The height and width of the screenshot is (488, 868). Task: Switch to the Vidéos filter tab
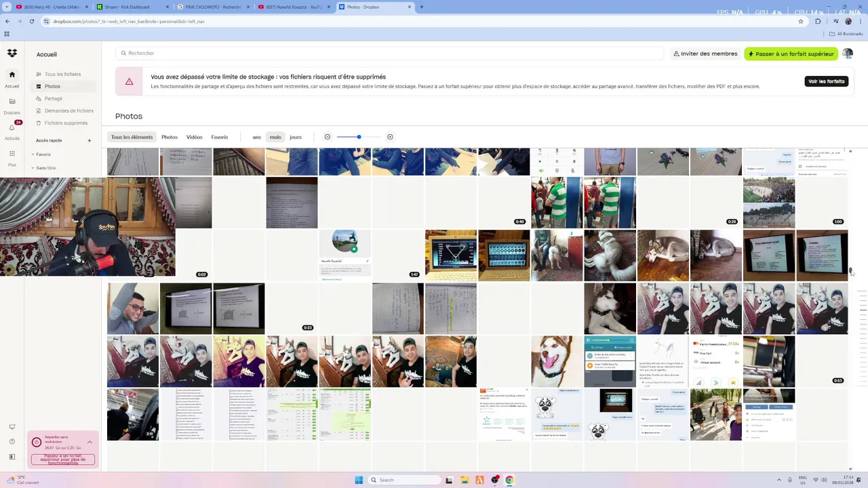pyautogui.click(x=195, y=137)
